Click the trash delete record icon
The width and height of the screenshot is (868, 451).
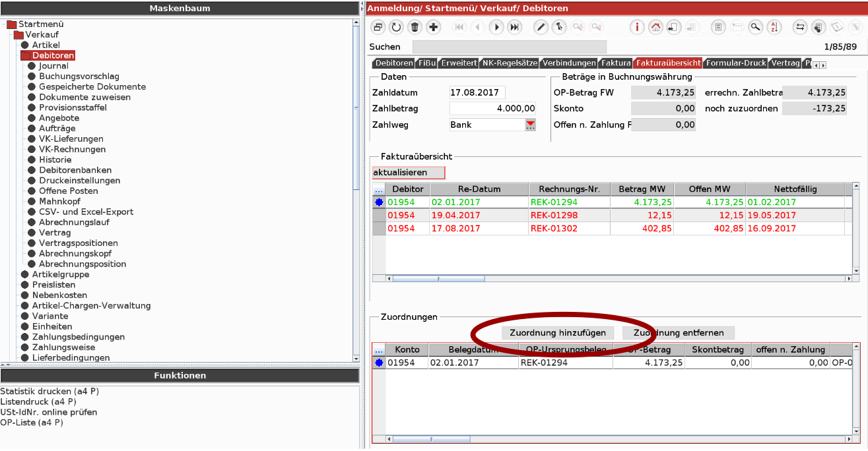click(x=415, y=27)
